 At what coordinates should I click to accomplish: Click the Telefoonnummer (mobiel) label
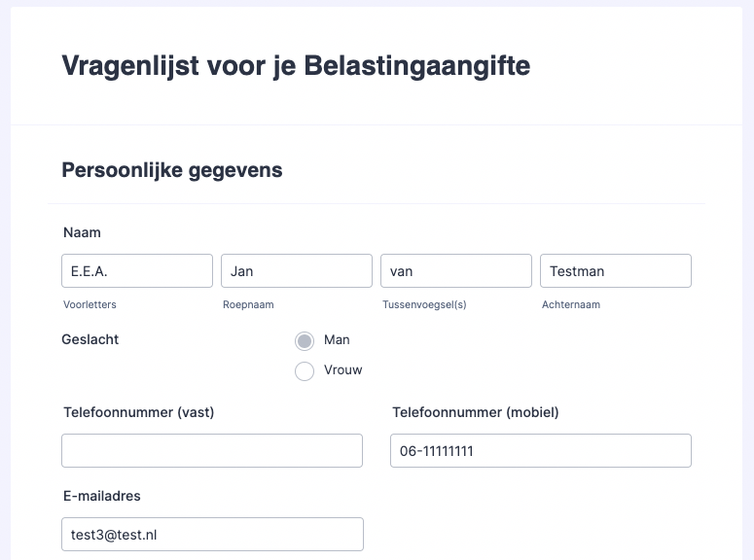[476, 412]
